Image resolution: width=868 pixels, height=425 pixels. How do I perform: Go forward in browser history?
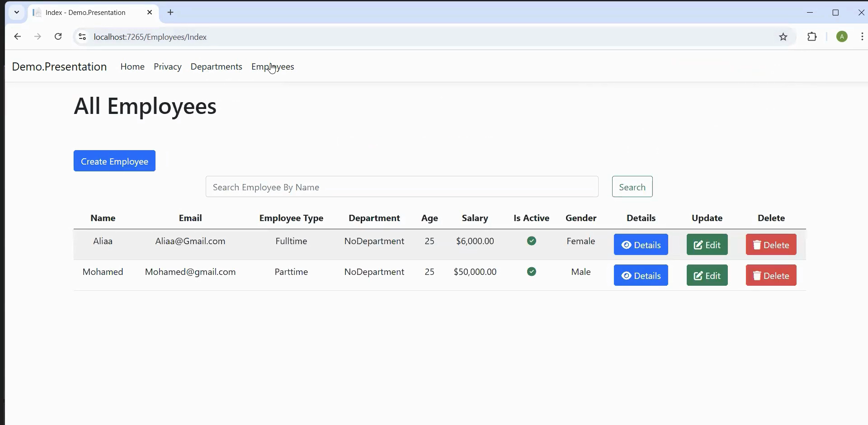pyautogui.click(x=38, y=37)
